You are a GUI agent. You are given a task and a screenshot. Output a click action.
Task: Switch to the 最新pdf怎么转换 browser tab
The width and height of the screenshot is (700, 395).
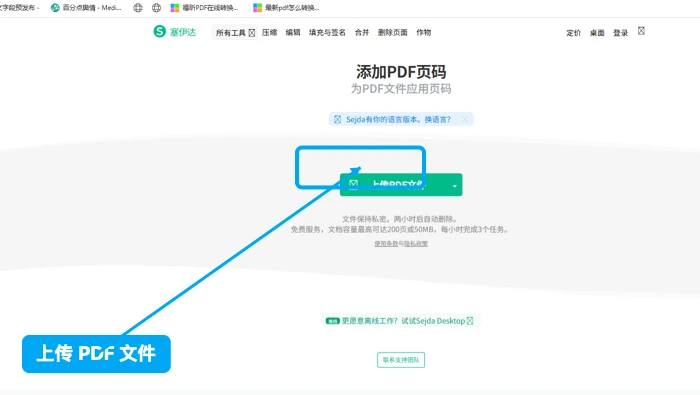click(286, 8)
